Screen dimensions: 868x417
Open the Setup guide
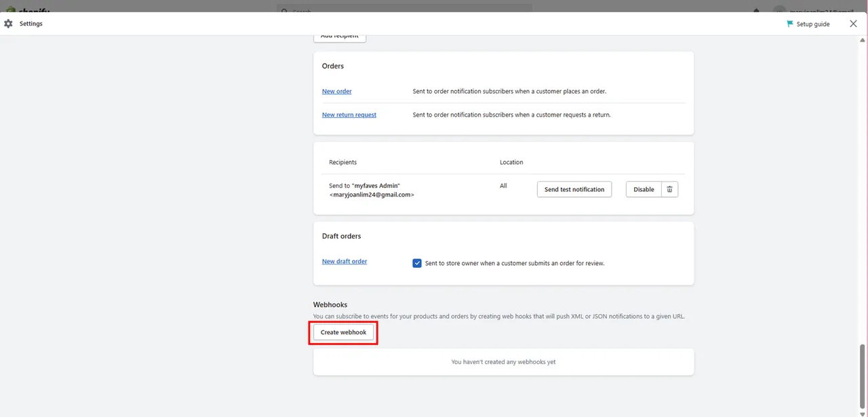pos(812,24)
